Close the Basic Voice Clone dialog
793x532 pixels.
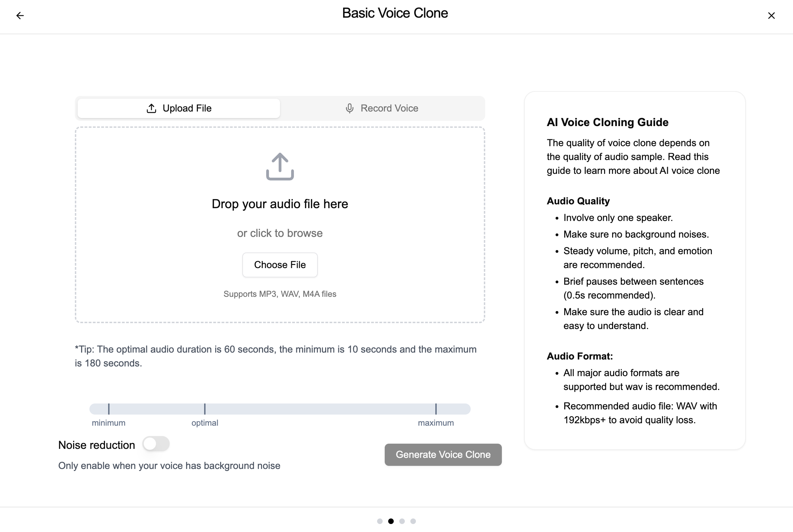[x=771, y=16]
